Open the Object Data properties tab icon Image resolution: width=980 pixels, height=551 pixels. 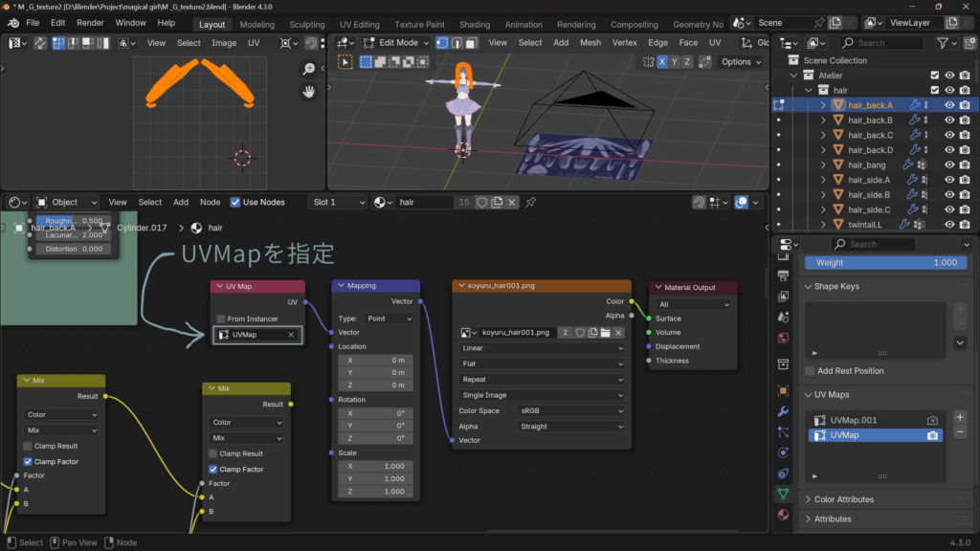coord(783,494)
